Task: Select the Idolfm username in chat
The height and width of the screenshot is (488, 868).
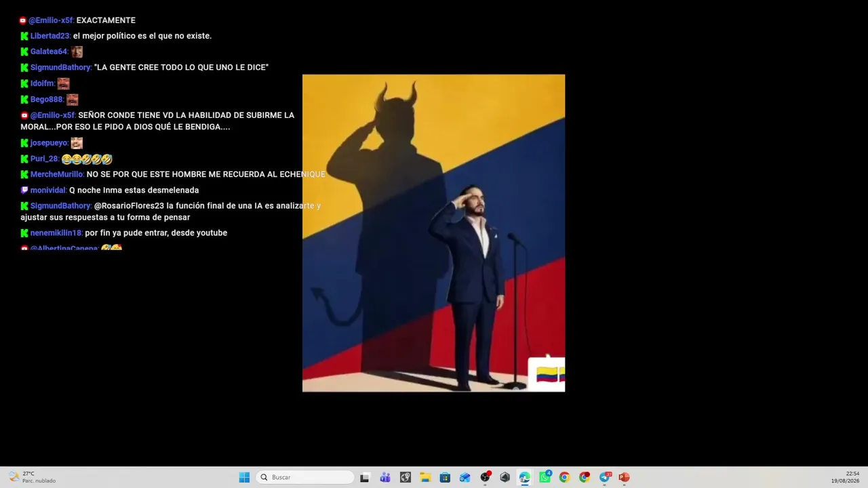Action: (x=42, y=83)
